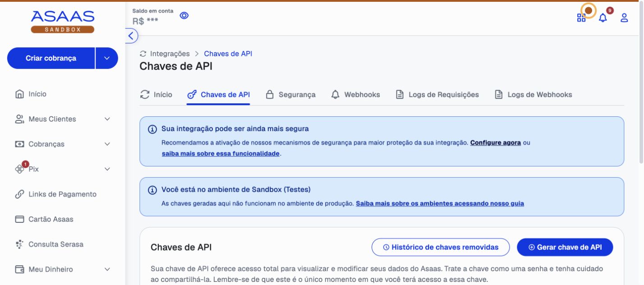Open the Webhooks tab
Screen dimensions: 644x285
[355, 95]
